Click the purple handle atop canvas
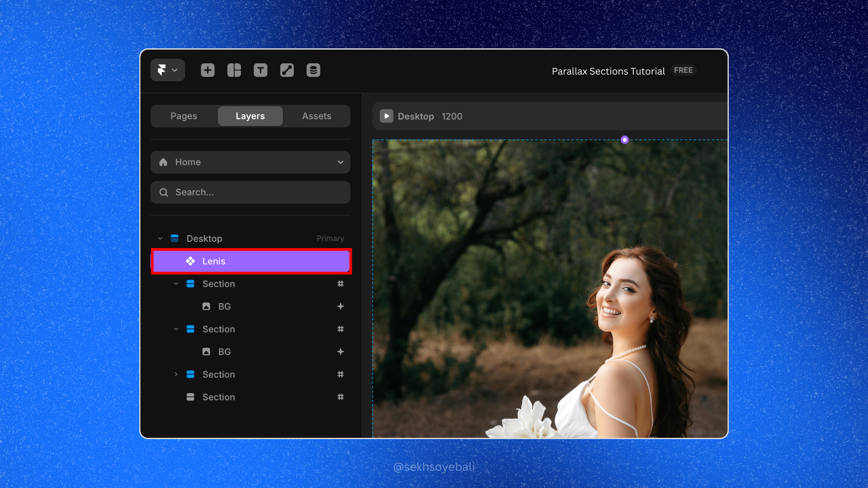This screenshot has height=488, width=868. 624,140
